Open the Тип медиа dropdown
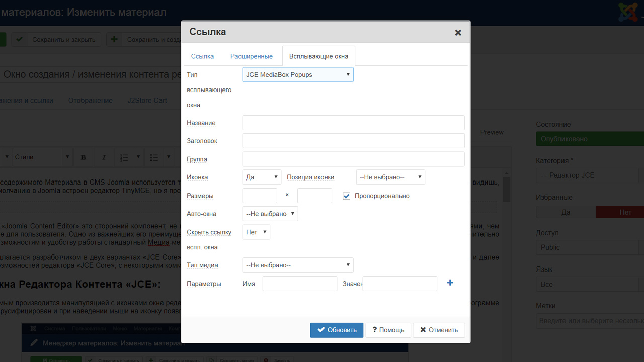Image resolution: width=644 pixels, height=362 pixels. 298,265
